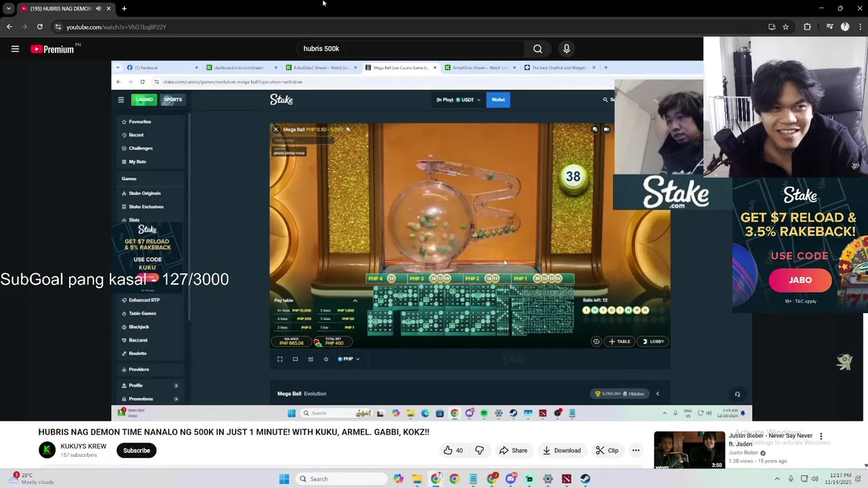This screenshot has height=488, width=868.
Task: Launch Copilot from the taskbar
Action: [x=398, y=479]
